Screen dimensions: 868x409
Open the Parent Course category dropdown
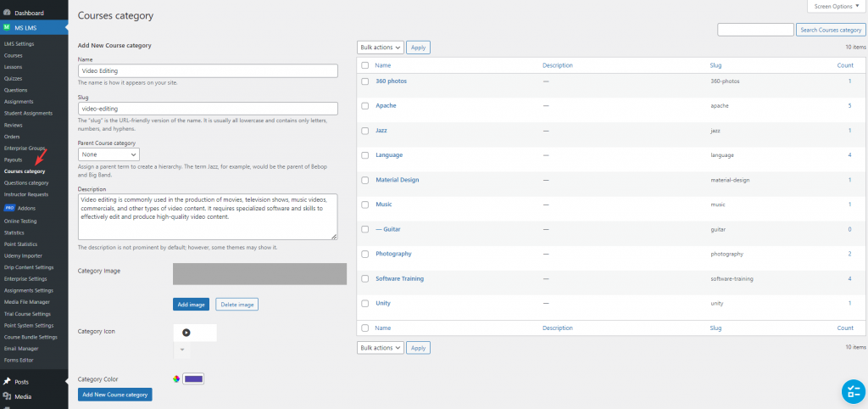tap(108, 154)
